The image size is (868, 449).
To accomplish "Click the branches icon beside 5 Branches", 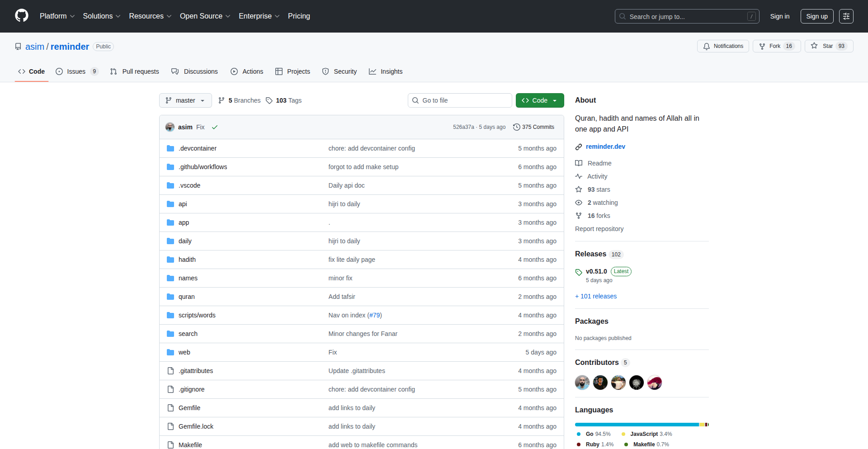I will [x=222, y=100].
